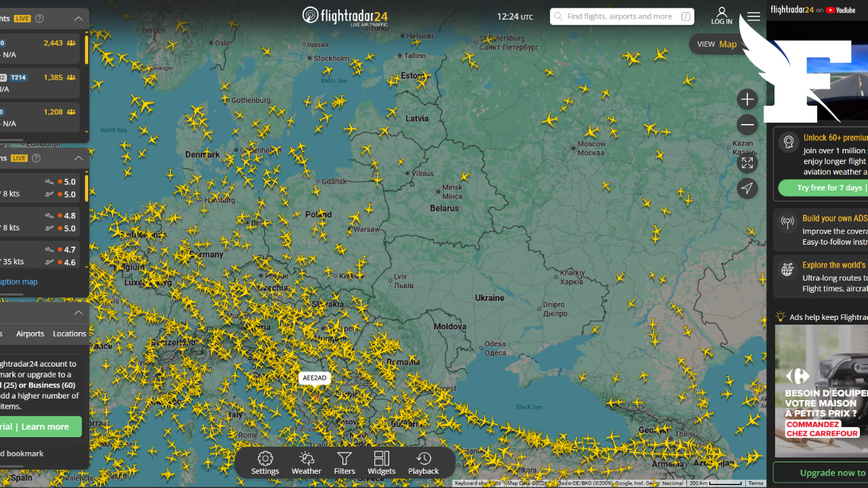The height and width of the screenshot is (488, 868).
Task: Open the Settings gear in bottom toolbar
Action: (265, 463)
